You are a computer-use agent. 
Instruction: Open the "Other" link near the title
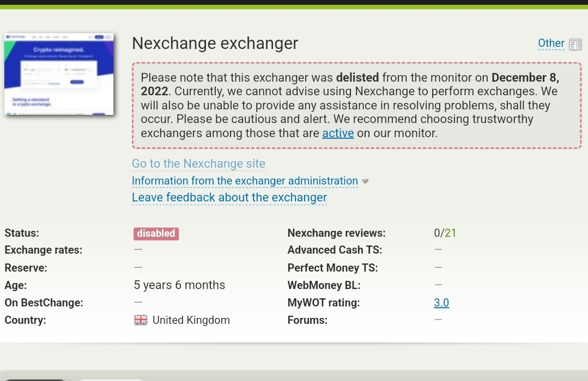[551, 44]
